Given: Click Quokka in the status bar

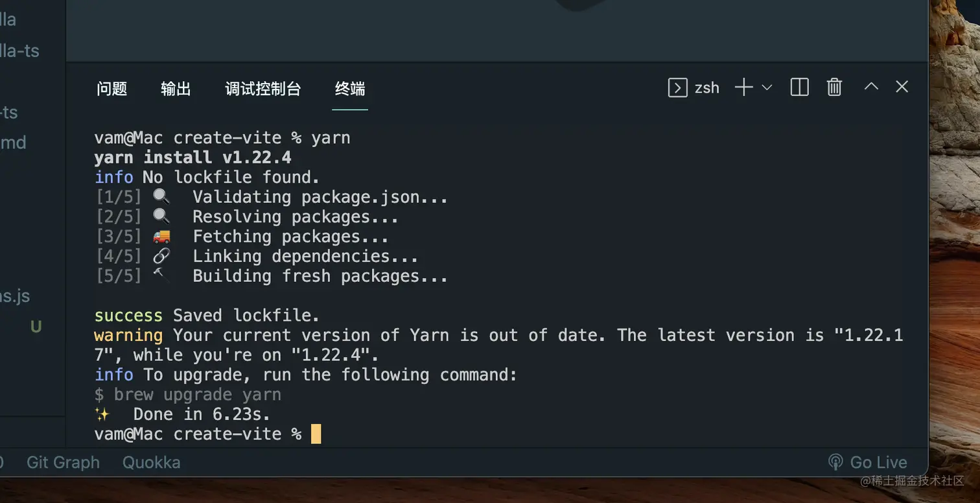Looking at the screenshot, I should [x=152, y=462].
